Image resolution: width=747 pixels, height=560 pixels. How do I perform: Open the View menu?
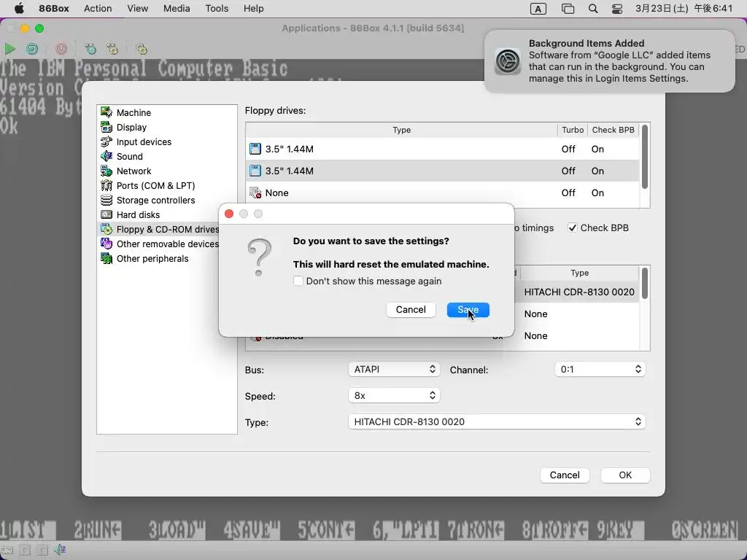(138, 9)
